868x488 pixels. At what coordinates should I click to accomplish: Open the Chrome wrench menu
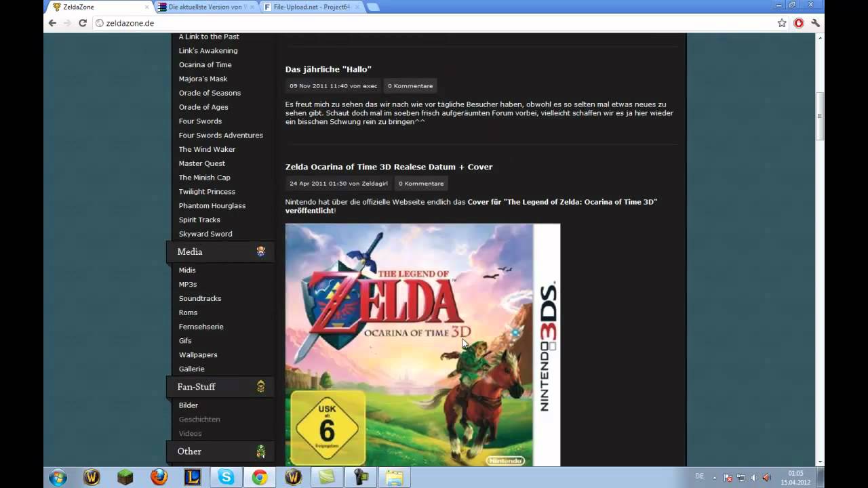coord(816,23)
